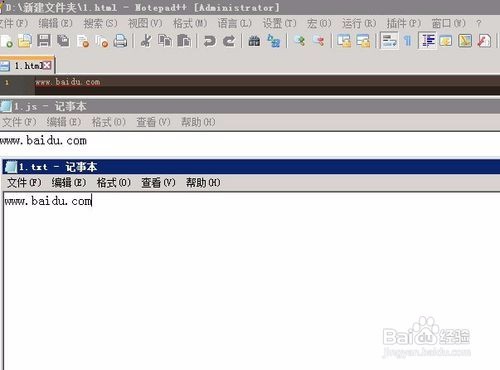Viewport: 500px width, 370px height.
Task: Open 语言(L) menu in Notepad++
Action: [x=235, y=23]
